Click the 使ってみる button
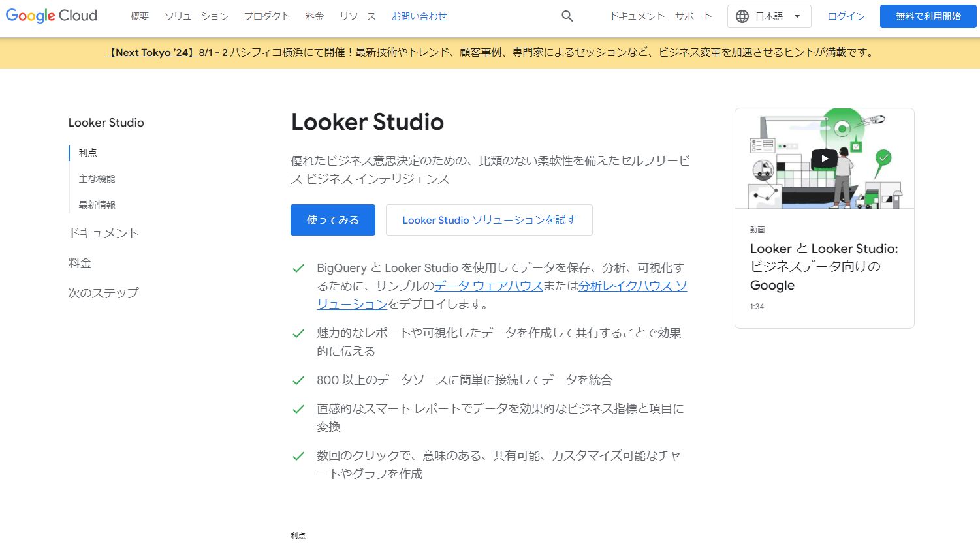This screenshot has width=980, height=548. click(x=333, y=220)
